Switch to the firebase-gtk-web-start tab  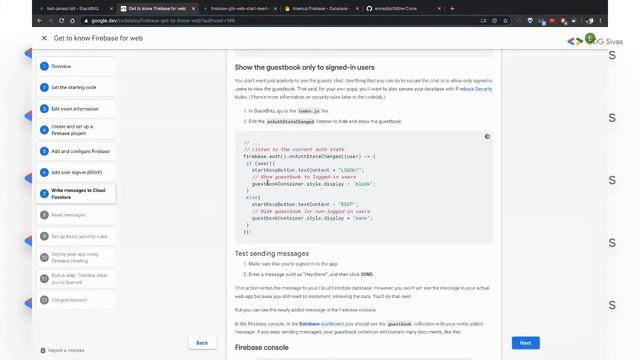pyautogui.click(x=240, y=8)
